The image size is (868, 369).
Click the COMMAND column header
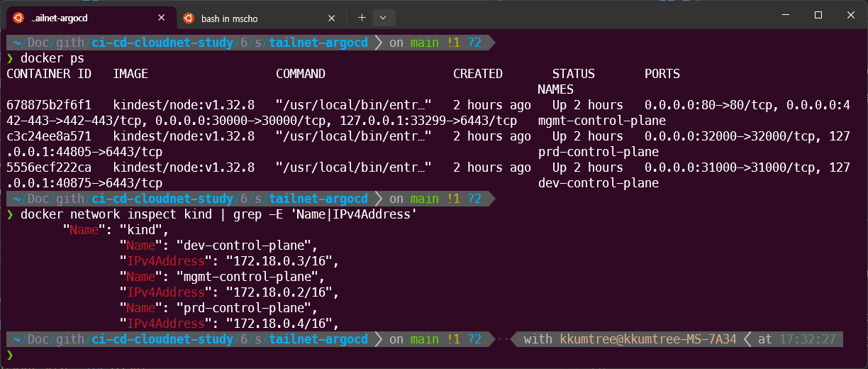click(x=301, y=74)
